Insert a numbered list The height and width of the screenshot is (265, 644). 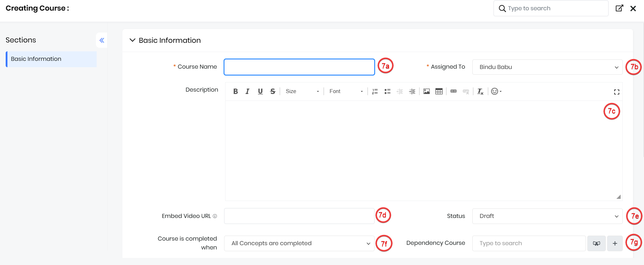pos(375,91)
